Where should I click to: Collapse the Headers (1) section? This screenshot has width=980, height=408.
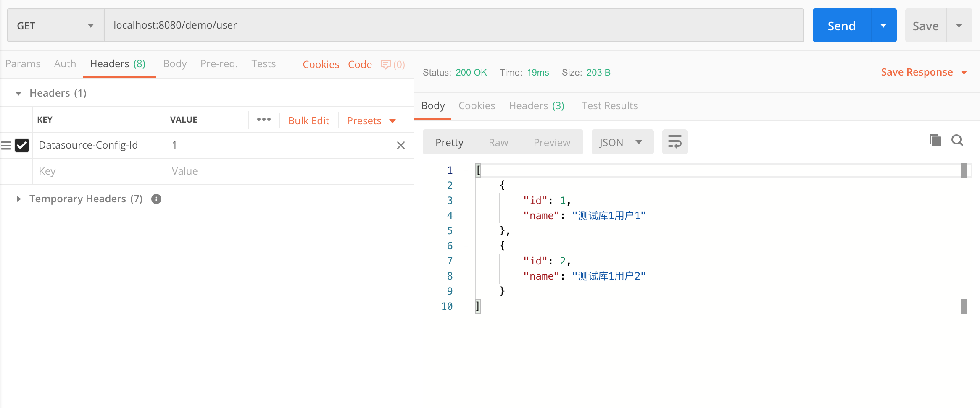[x=18, y=93]
